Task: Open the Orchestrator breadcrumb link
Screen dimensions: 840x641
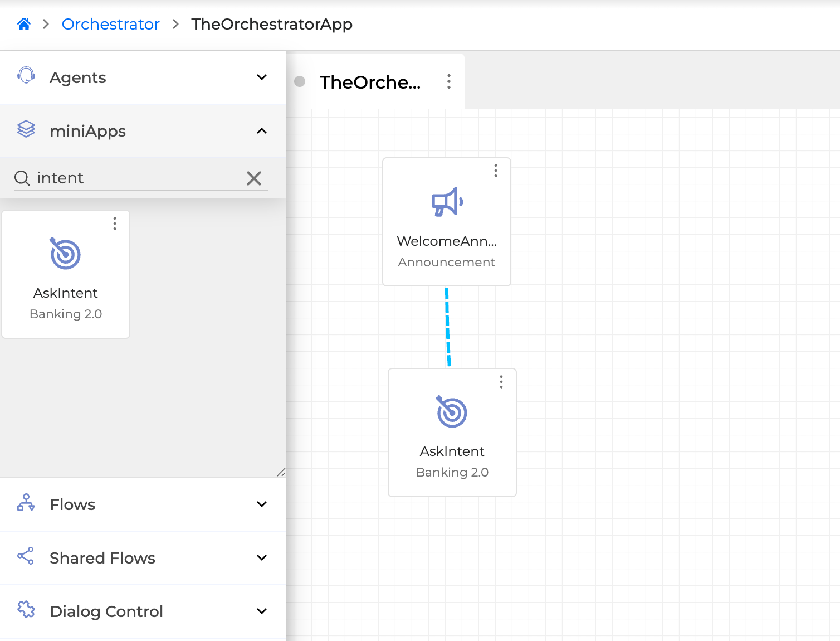Action: [x=110, y=25]
